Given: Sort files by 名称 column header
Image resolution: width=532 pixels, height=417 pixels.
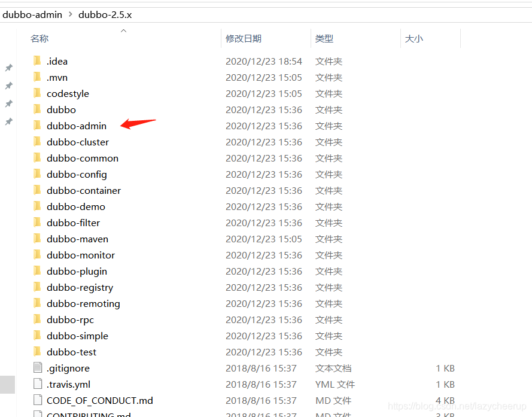Looking at the screenshot, I should (39, 39).
